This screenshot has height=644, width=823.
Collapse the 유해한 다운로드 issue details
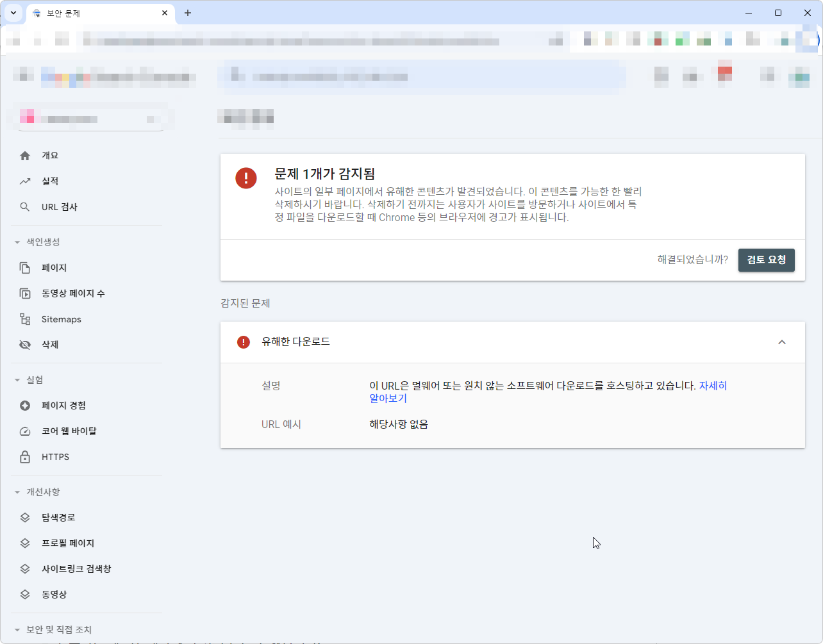[x=782, y=342]
